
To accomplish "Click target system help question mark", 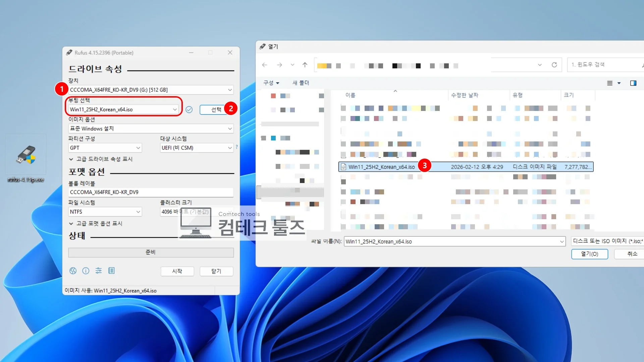I will click(237, 147).
